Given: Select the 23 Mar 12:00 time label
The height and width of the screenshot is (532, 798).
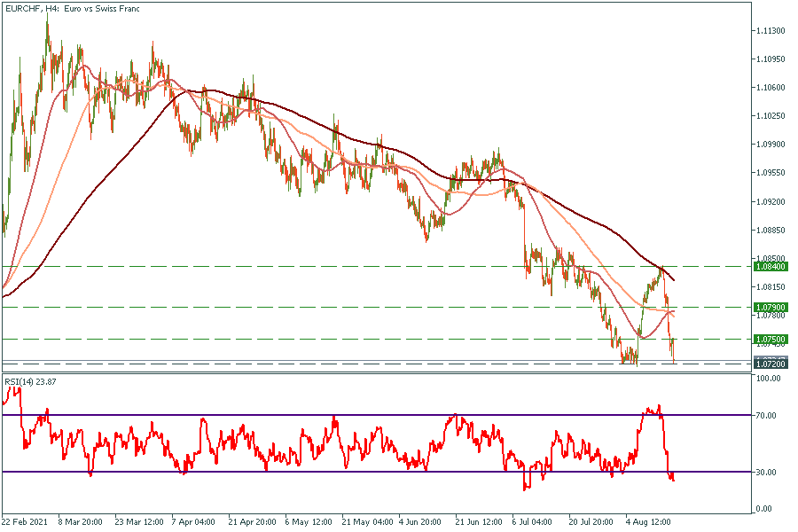Looking at the screenshot, I should [x=137, y=523].
